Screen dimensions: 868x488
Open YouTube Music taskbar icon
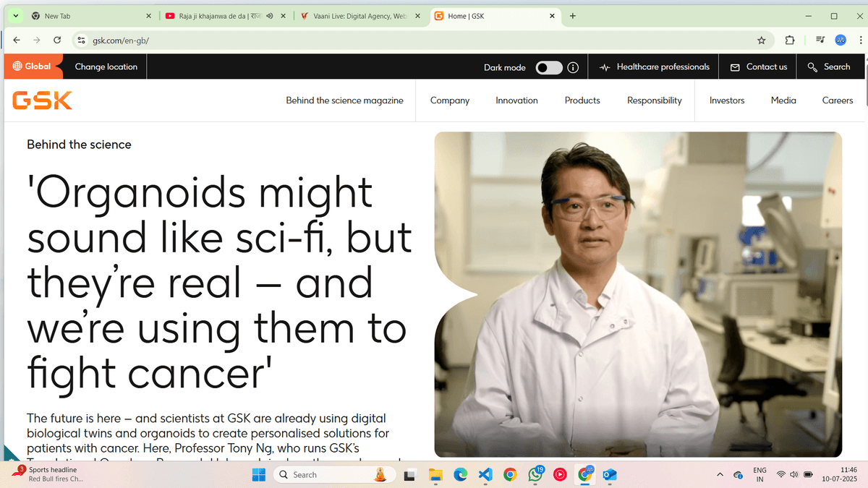pos(560,474)
